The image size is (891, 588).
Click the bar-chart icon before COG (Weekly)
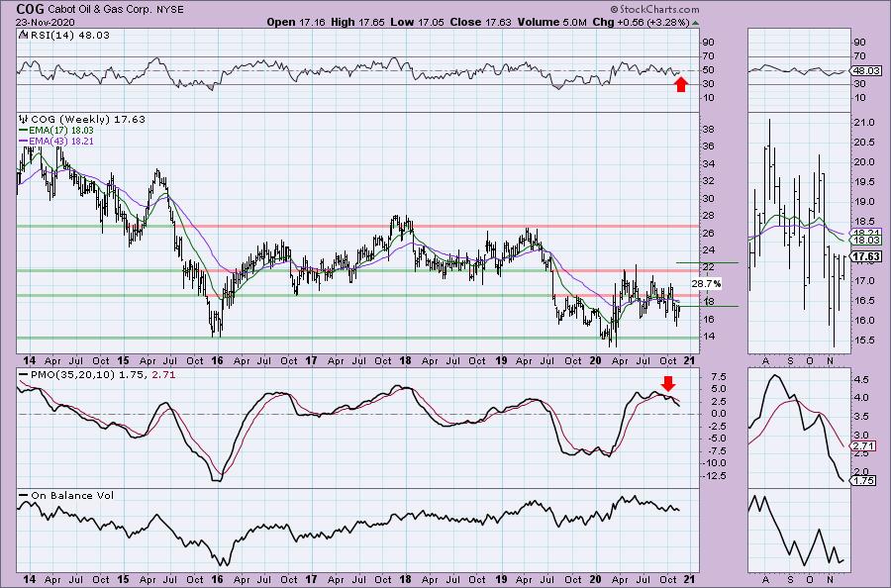(24, 120)
